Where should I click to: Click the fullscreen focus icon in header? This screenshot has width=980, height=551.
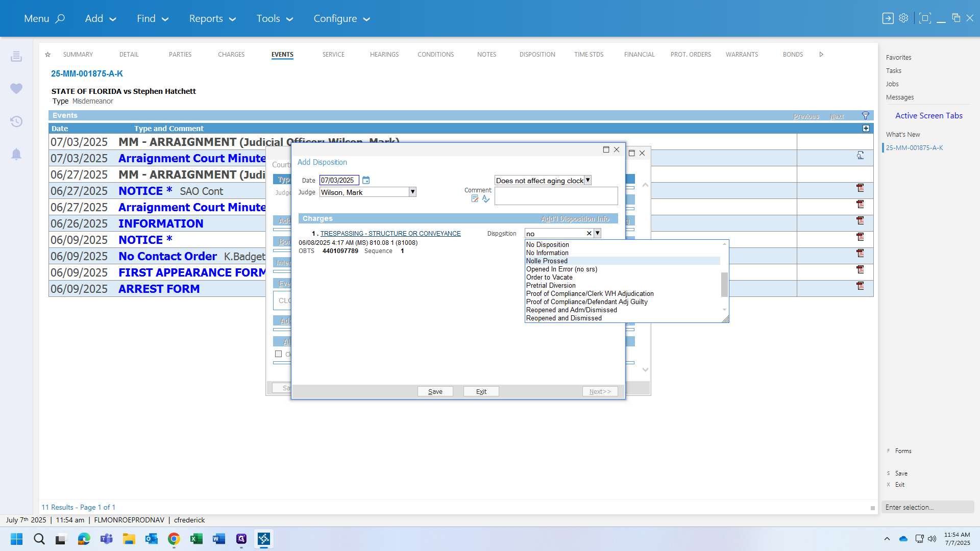pyautogui.click(x=924, y=18)
